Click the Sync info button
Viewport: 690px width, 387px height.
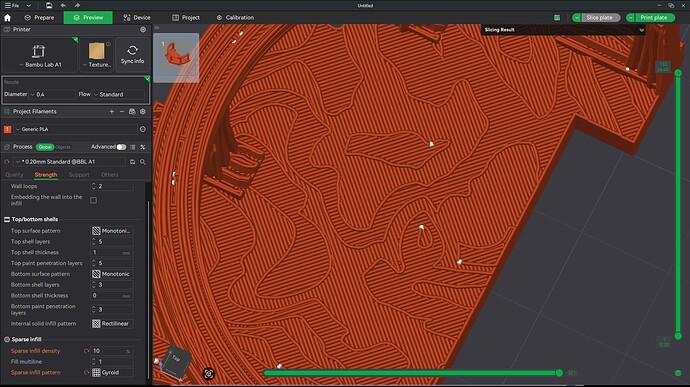tap(132, 55)
